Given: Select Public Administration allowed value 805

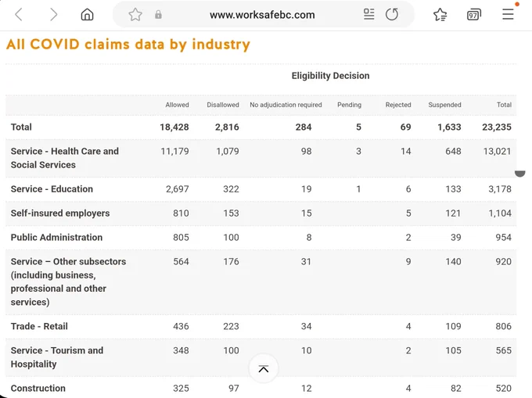Looking at the screenshot, I should click(181, 237).
